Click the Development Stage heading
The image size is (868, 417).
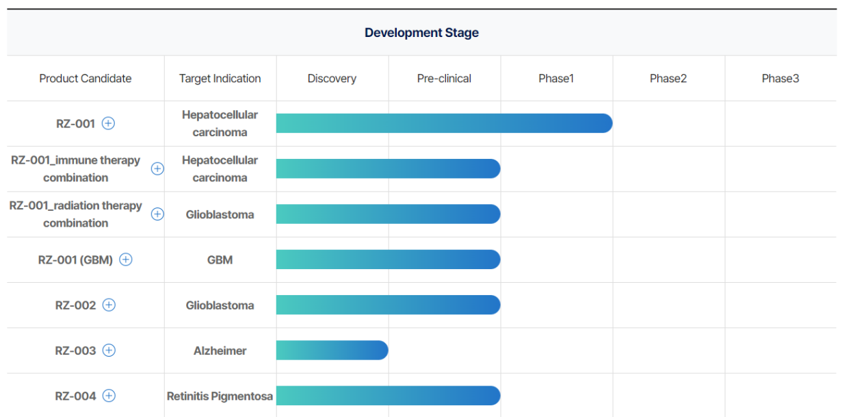click(421, 33)
